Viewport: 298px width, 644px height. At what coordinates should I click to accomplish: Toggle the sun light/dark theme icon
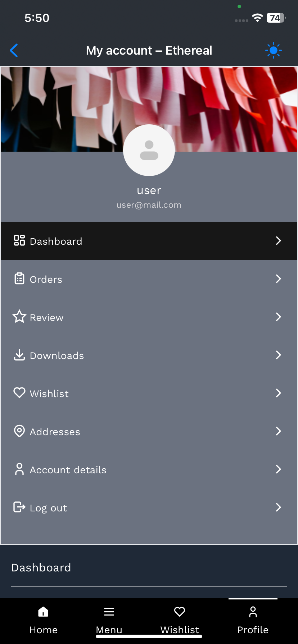274,51
